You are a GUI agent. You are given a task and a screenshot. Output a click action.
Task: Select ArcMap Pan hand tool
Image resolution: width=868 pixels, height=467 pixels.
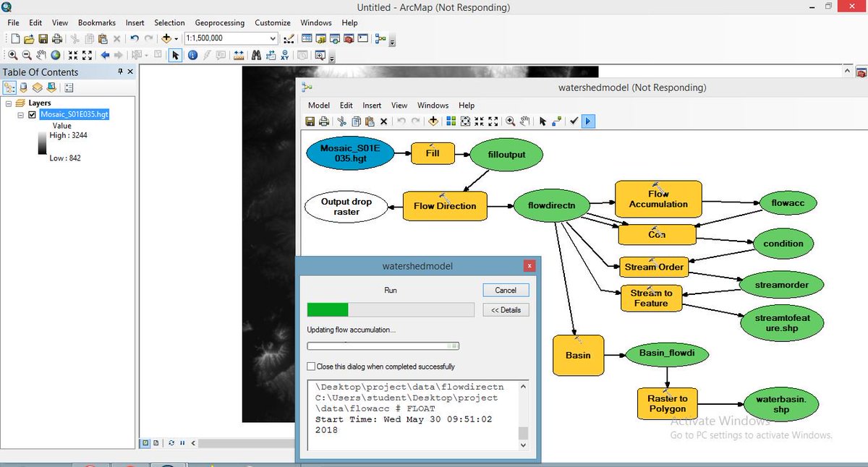41,55
